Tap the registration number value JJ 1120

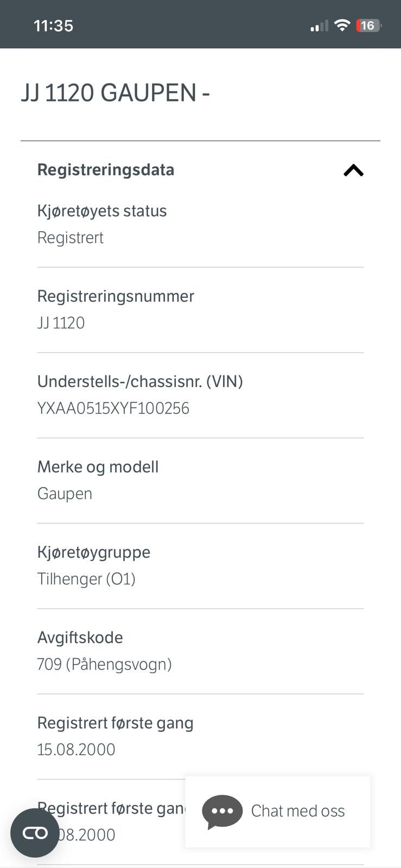click(61, 323)
